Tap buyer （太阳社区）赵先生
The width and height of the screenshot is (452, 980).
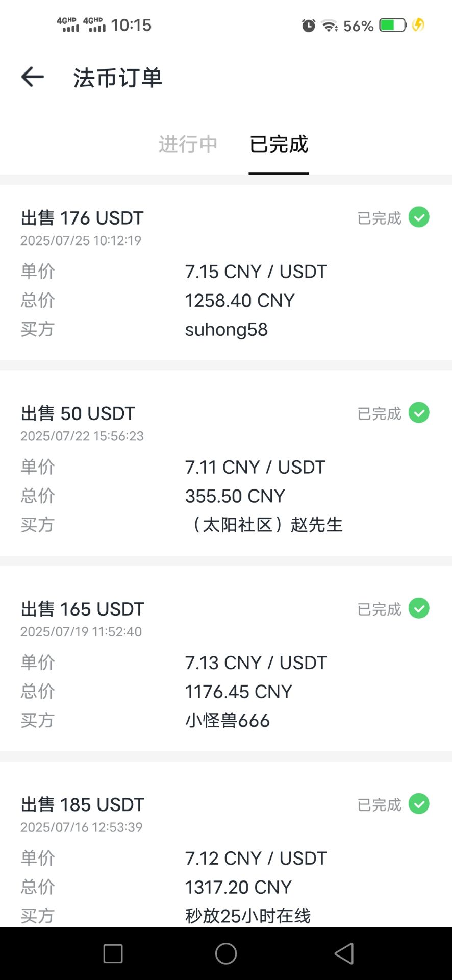[264, 525]
